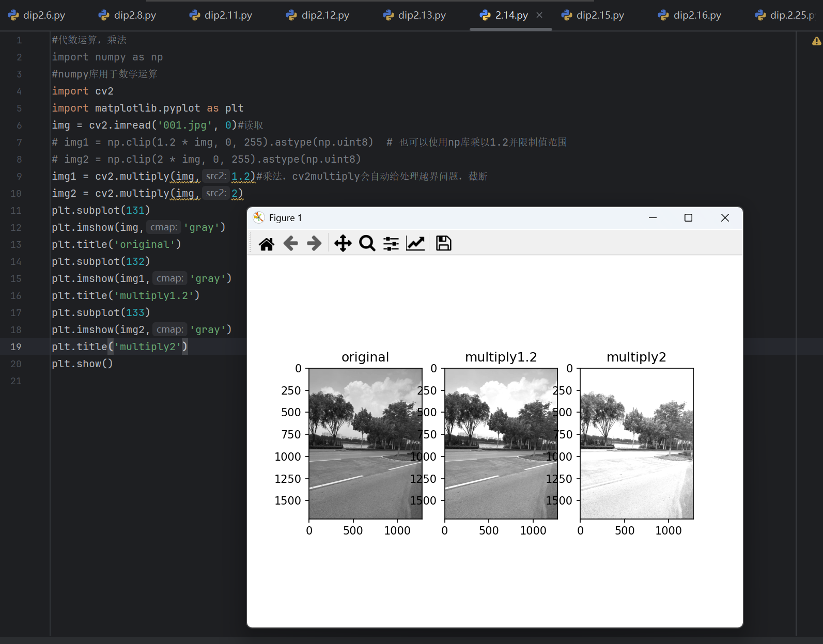Click line number 10 in the gutter
This screenshot has width=823, height=644.
(x=16, y=193)
